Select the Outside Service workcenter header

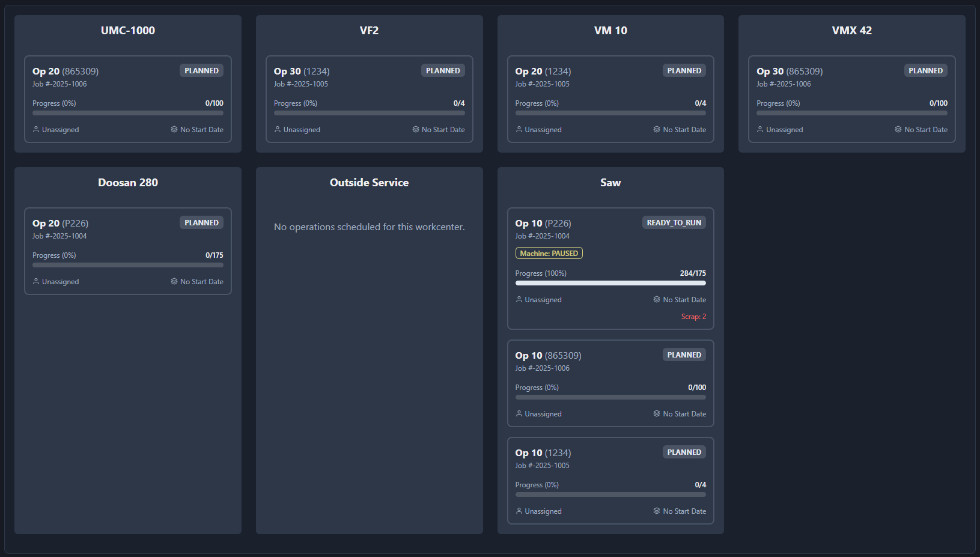[369, 183]
